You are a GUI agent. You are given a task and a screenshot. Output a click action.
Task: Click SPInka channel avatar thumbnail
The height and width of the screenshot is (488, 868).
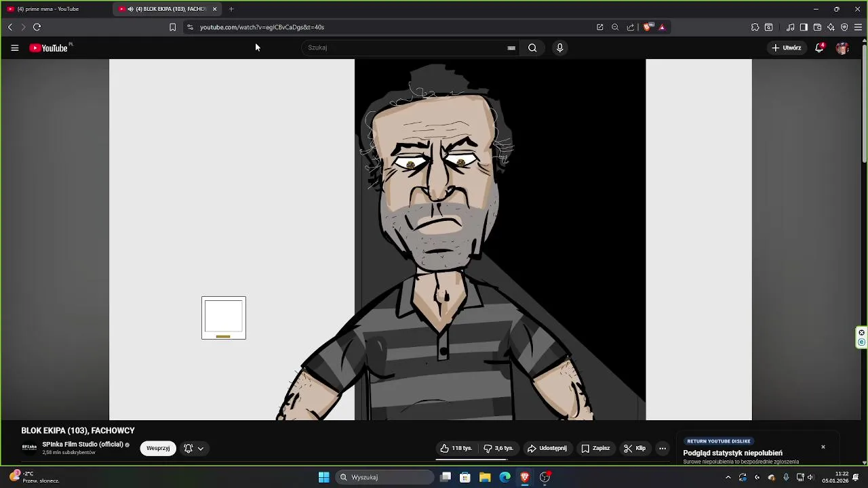point(29,447)
